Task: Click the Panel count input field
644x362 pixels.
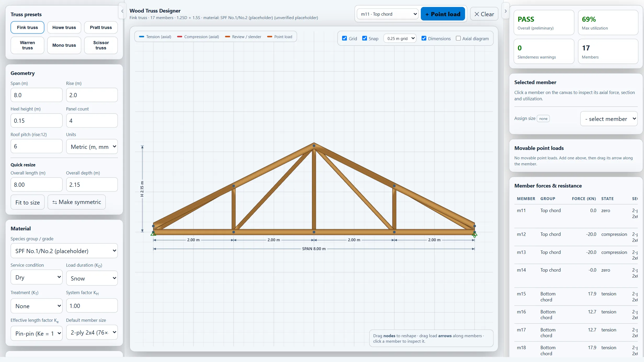Action: coord(92,121)
